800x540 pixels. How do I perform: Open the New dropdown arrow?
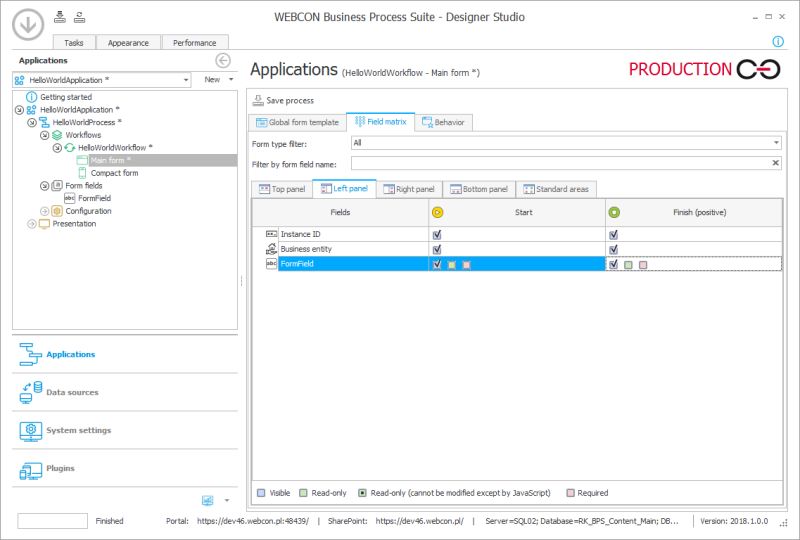click(231, 80)
